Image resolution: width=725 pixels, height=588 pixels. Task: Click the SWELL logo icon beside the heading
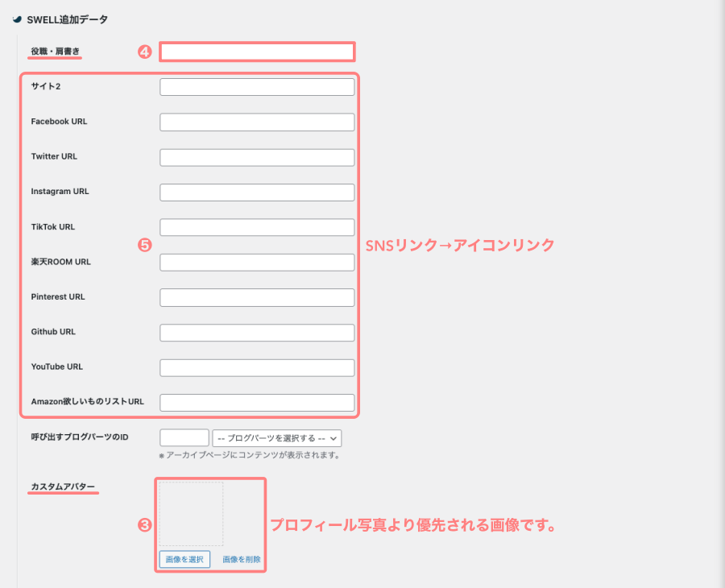[17, 19]
